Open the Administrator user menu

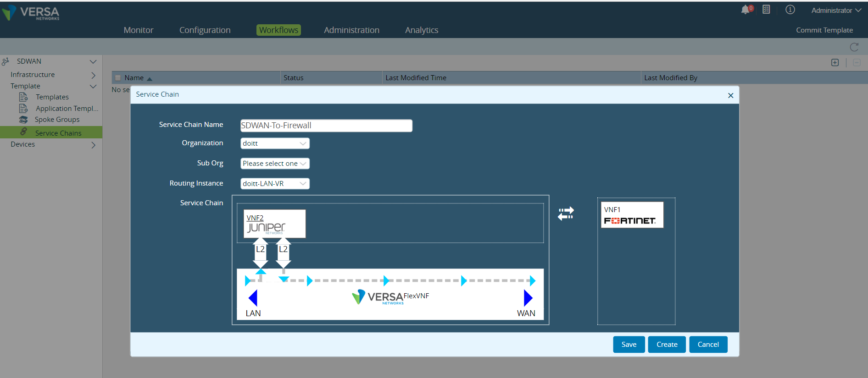coord(836,10)
